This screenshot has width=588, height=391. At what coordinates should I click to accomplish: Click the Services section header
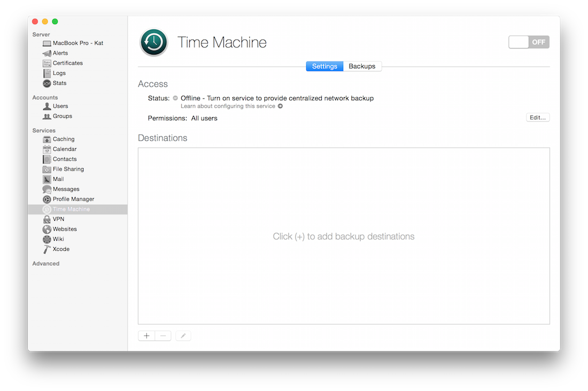[44, 131]
